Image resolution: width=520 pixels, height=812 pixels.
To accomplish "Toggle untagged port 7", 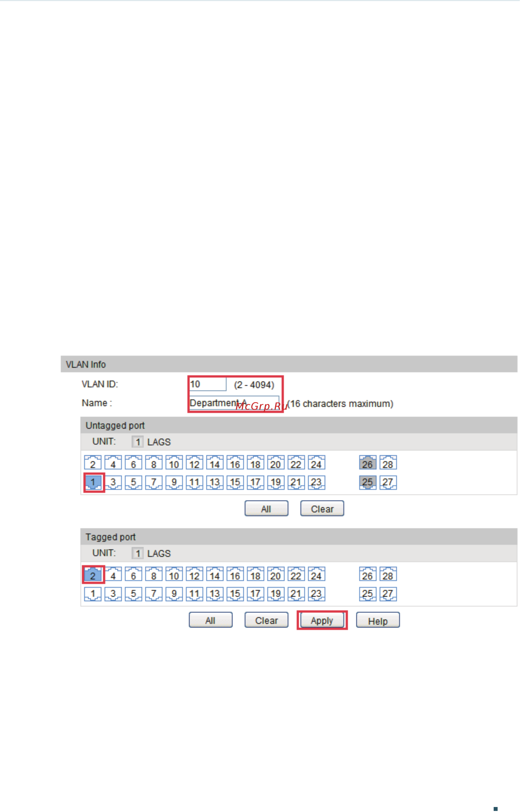I will coord(154,483).
